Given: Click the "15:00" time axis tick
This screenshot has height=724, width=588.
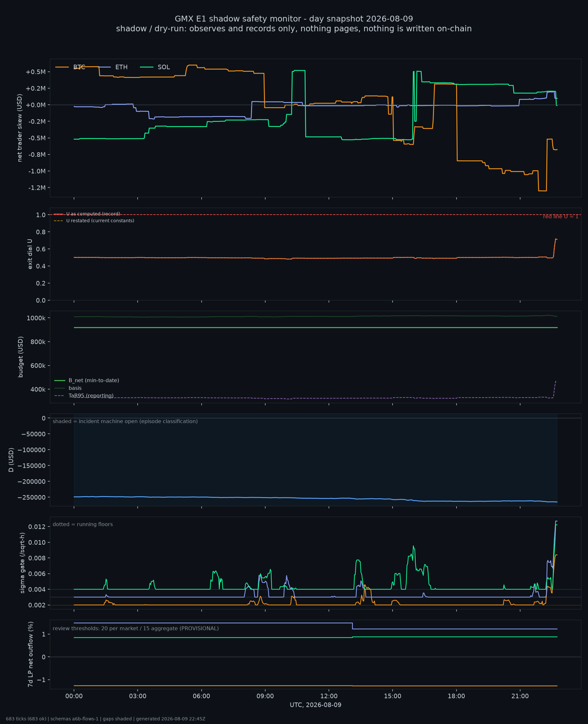Looking at the screenshot, I should click(393, 696).
